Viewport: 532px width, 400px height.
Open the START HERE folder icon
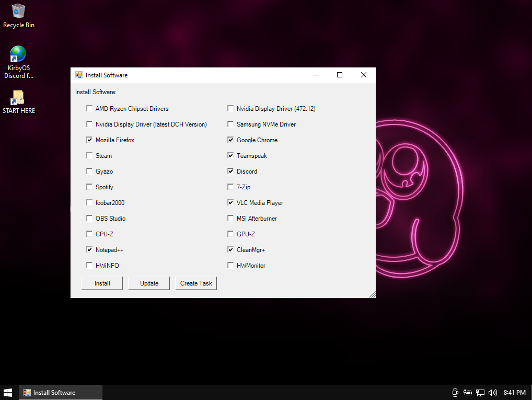coord(18,102)
